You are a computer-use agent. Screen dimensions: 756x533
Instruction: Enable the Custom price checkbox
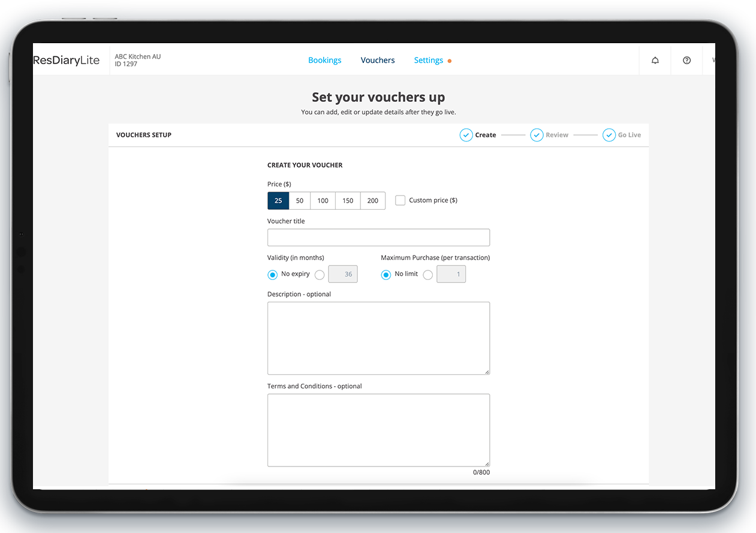tap(400, 200)
